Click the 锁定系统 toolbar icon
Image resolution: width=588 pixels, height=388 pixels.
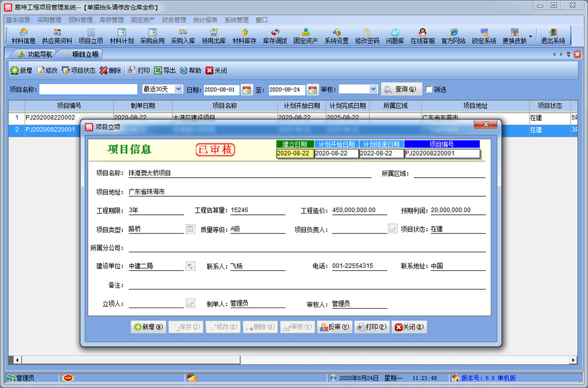484,36
